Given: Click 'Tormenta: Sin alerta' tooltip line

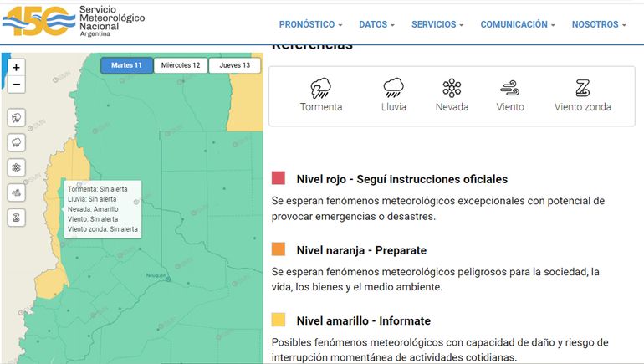Looking at the screenshot, I should [x=97, y=189].
